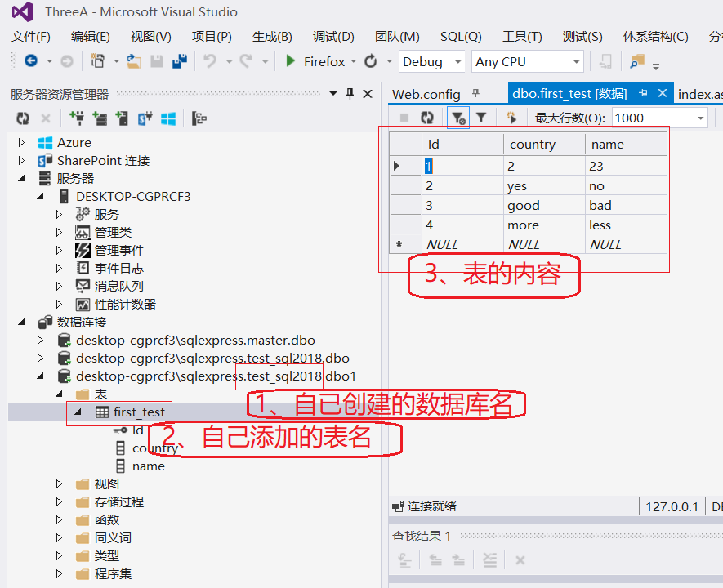
Task: Click Connect to Database plug icon
Action: click(x=78, y=118)
